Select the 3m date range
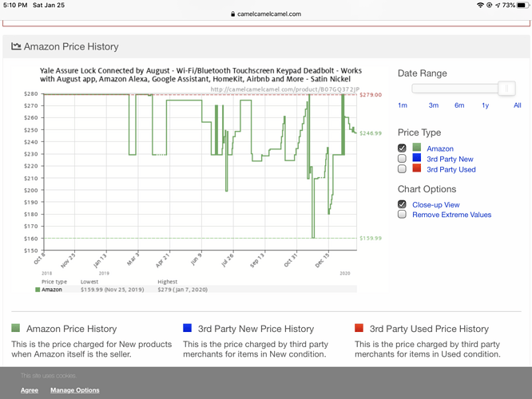Viewport: 532px width, 399px height. pos(433,105)
